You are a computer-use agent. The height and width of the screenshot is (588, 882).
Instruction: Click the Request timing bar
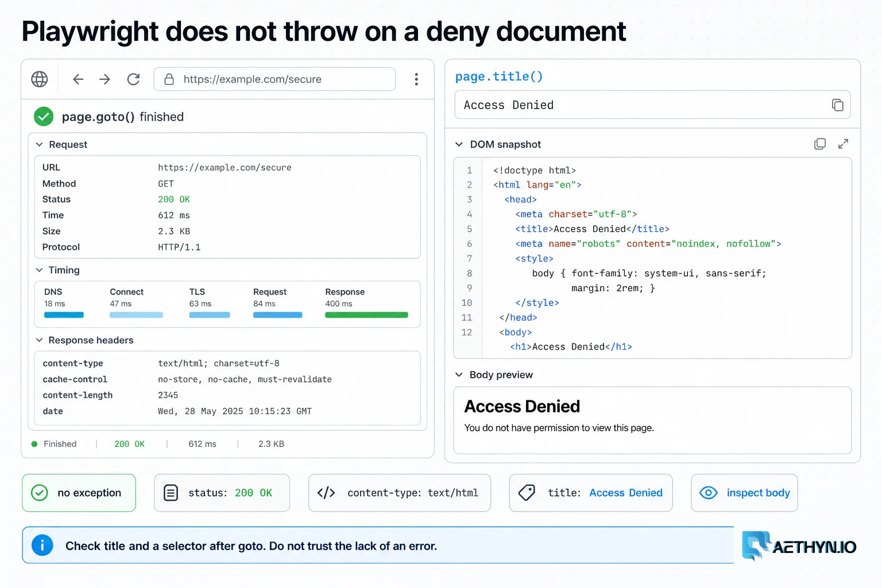(x=277, y=315)
